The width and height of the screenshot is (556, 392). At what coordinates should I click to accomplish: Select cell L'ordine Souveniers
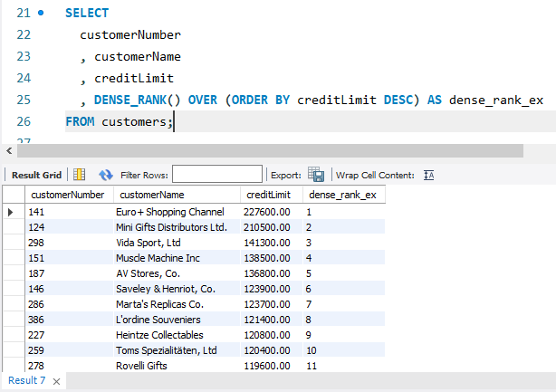coord(177,320)
